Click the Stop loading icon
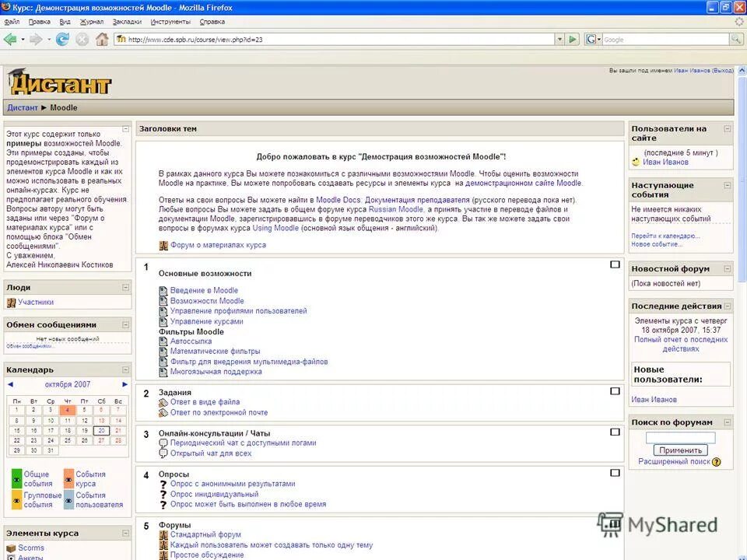 point(82,40)
